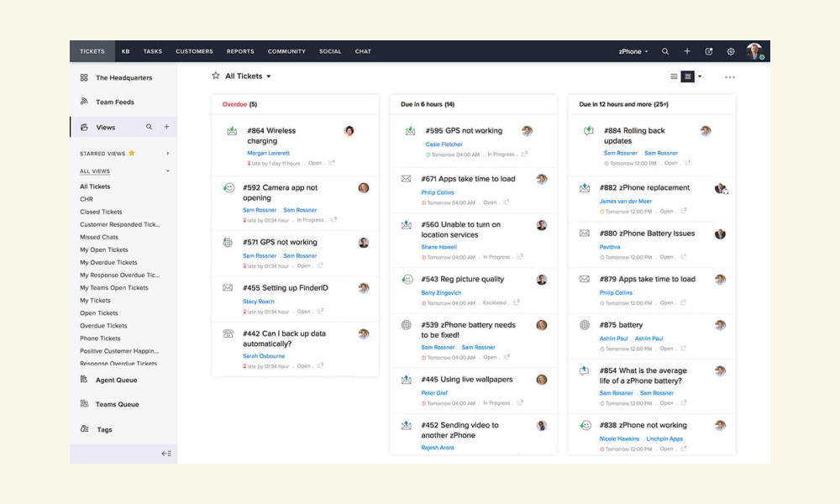Click email icon on ticket #671 Apps take time
Viewport: 840px width, 504px height.
(406, 179)
